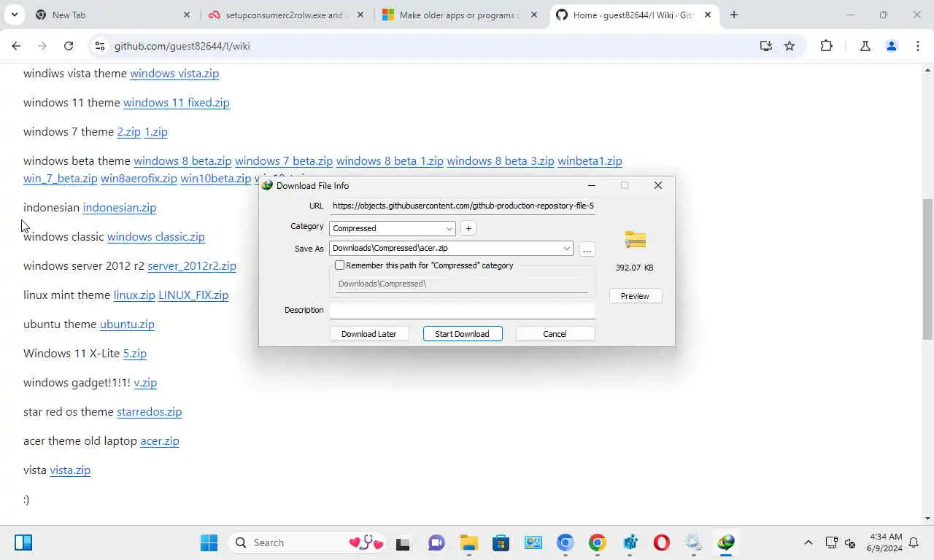Open Chrome tab search chevron

(x=14, y=15)
